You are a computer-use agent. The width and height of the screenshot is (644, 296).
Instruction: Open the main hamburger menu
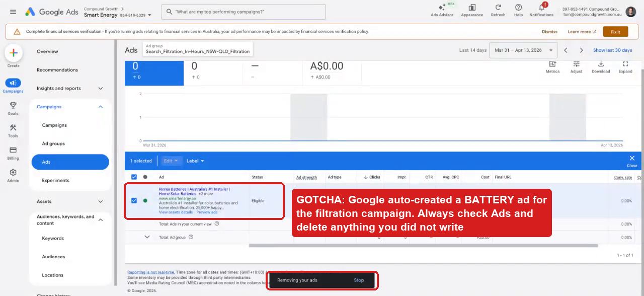[x=13, y=12]
